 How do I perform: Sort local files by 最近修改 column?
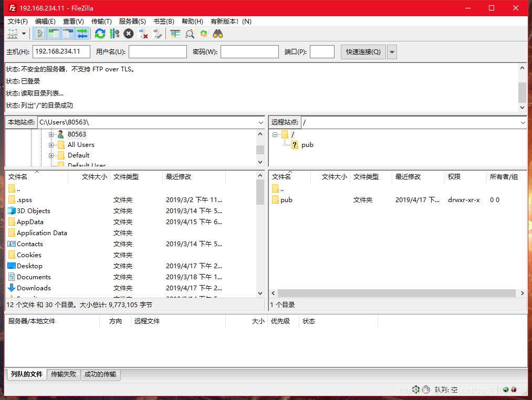pyautogui.click(x=194, y=177)
